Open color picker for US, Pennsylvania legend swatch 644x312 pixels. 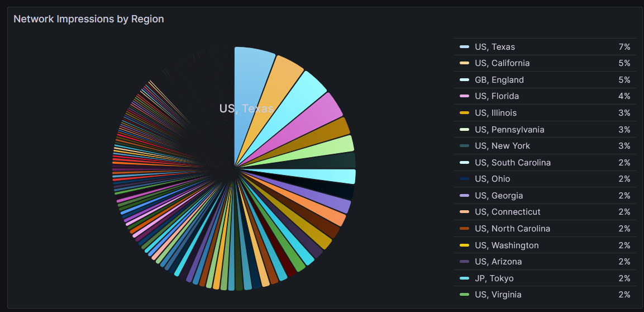point(464,130)
